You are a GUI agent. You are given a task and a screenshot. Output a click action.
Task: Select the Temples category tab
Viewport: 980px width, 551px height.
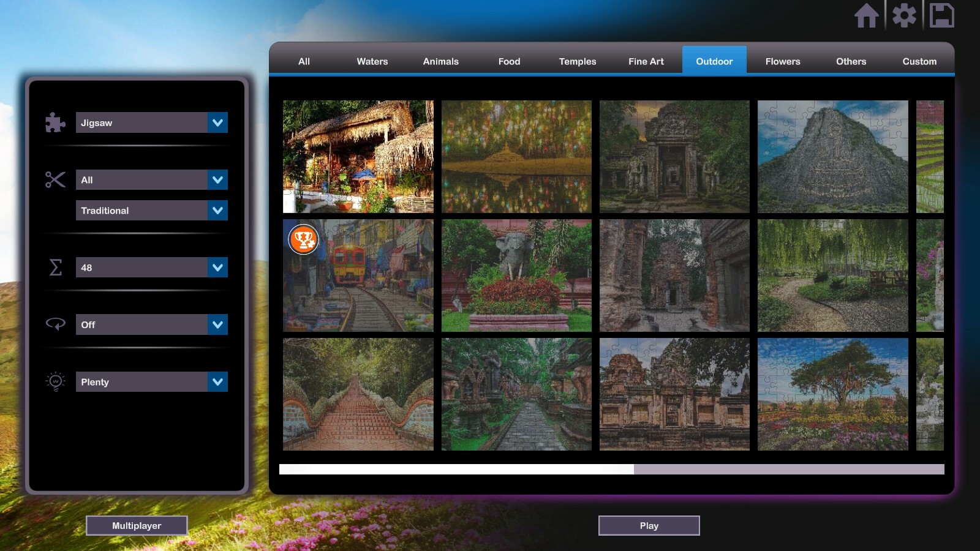tap(576, 61)
